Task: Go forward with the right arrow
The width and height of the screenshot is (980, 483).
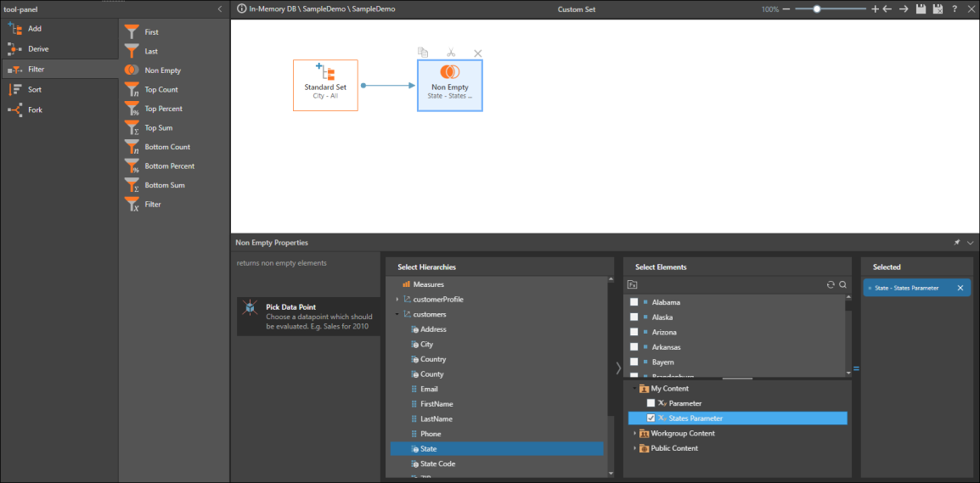Action: (x=904, y=9)
